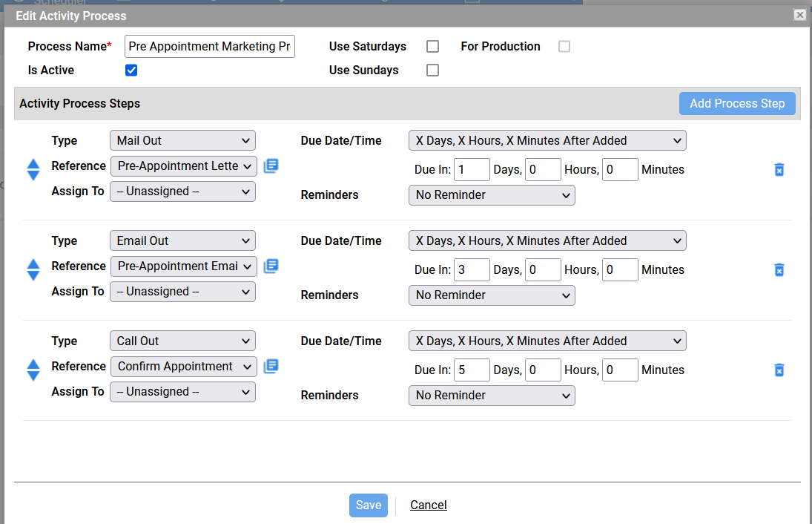Move the Call Out step down
The image size is (812, 524).
coord(33,376)
